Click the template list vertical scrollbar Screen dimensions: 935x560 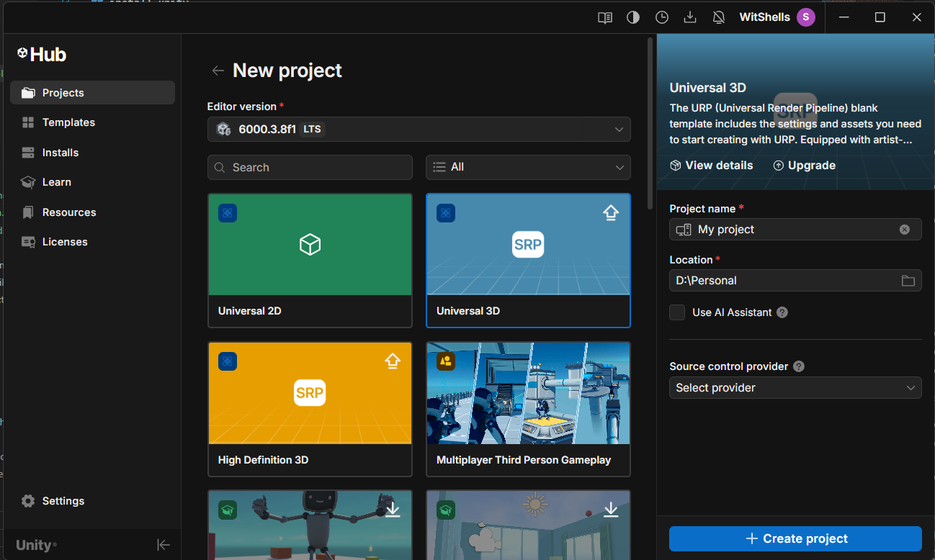tap(650, 122)
